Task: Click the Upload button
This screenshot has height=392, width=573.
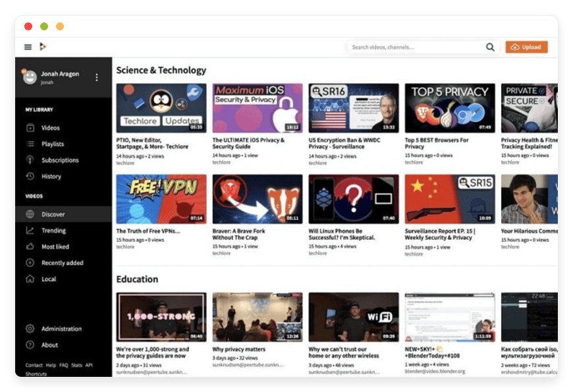Action: tap(526, 47)
